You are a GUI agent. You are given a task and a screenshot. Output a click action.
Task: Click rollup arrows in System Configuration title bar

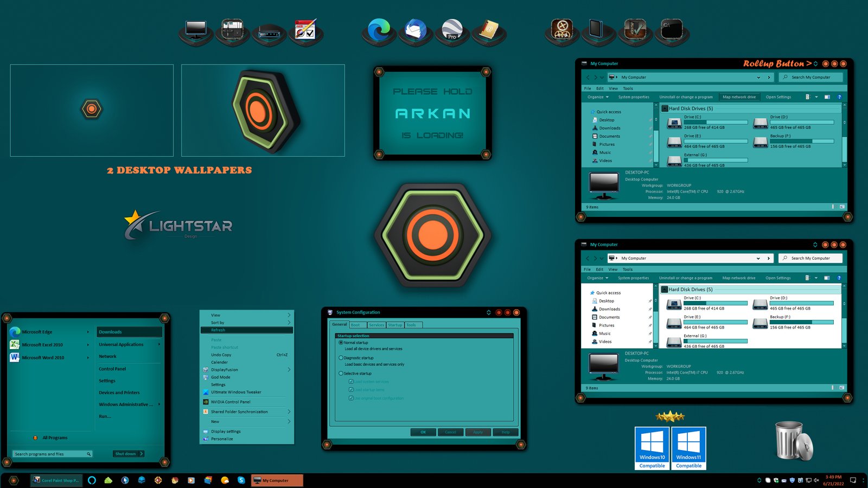[x=489, y=312]
